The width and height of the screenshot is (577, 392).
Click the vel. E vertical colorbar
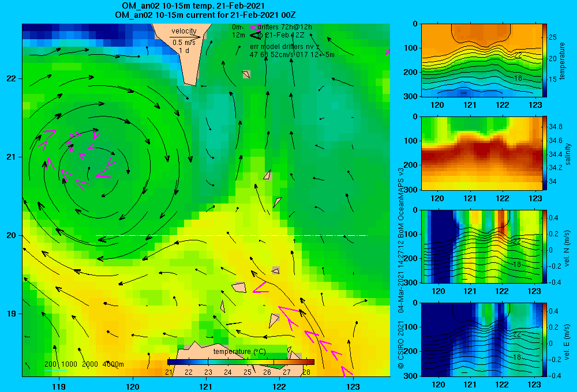pyautogui.click(x=545, y=340)
